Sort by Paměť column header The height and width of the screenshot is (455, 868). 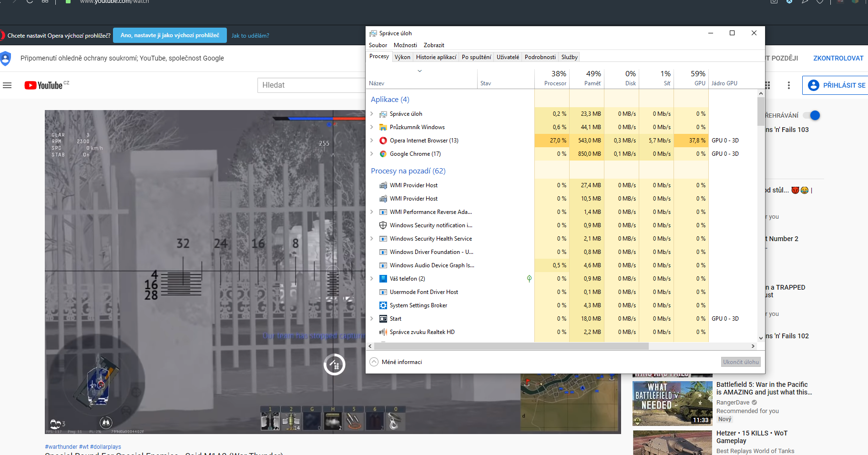pos(587,78)
